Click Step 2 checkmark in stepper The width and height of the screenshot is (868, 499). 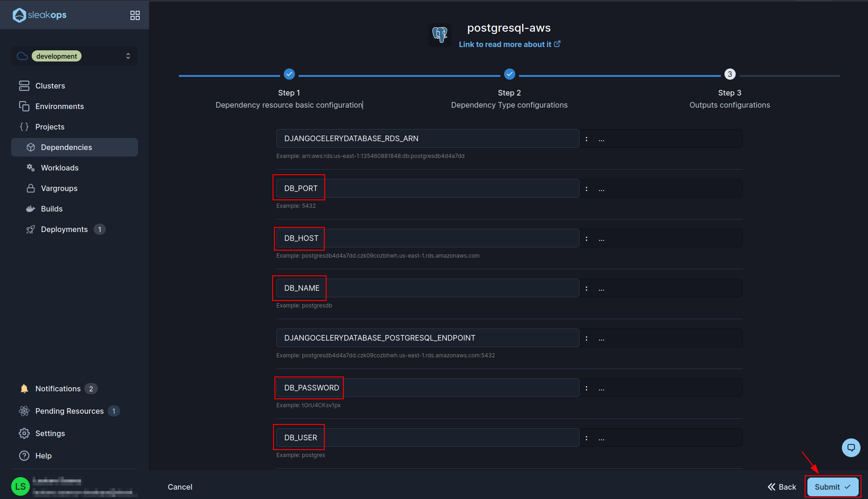click(x=510, y=74)
